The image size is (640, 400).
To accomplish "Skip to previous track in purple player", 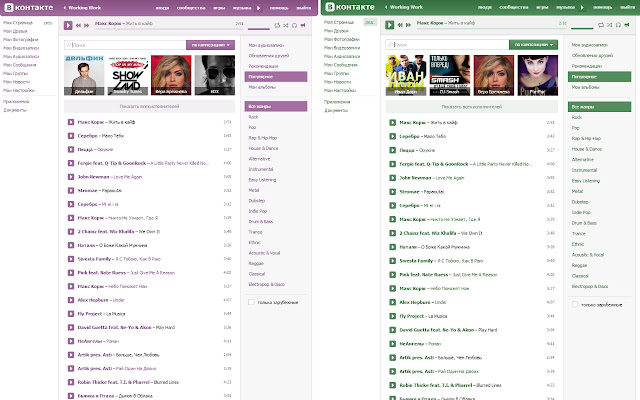I will [x=78, y=25].
